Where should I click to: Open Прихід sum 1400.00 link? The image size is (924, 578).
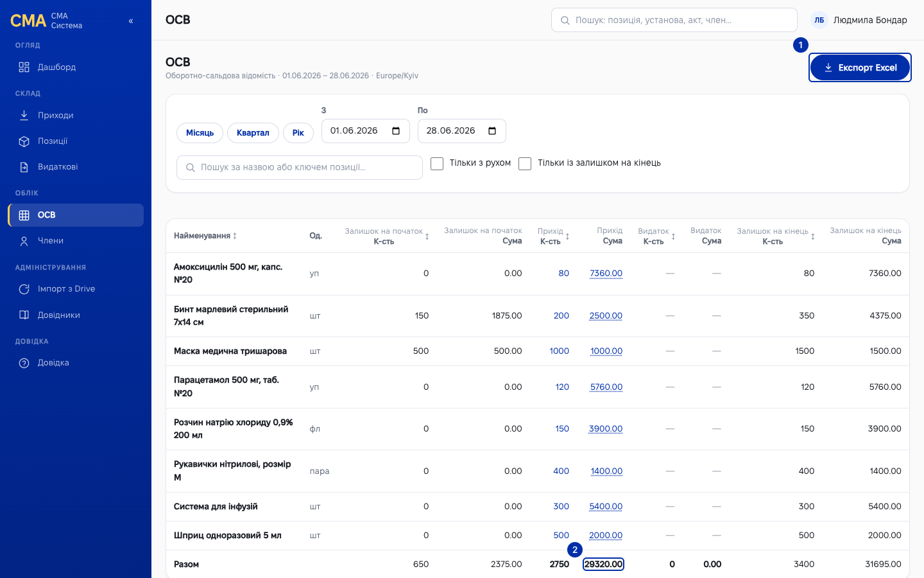(606, 471)
